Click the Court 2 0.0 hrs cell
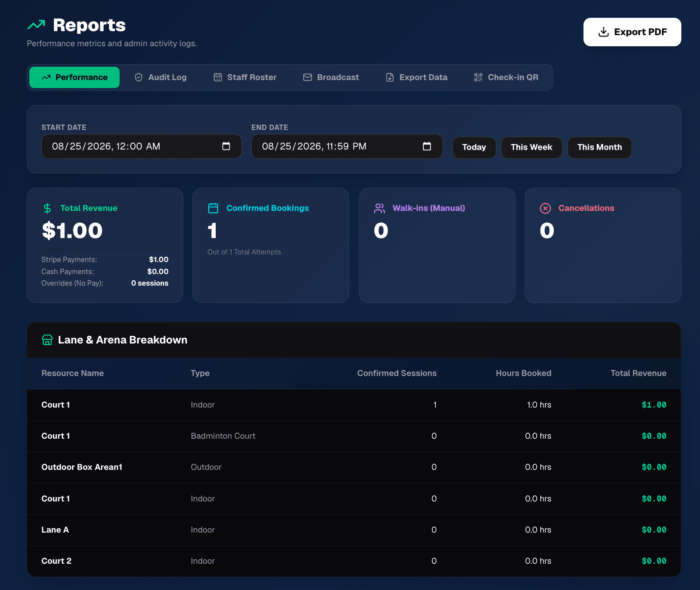700x590 pixels. [x=538, y=561]
